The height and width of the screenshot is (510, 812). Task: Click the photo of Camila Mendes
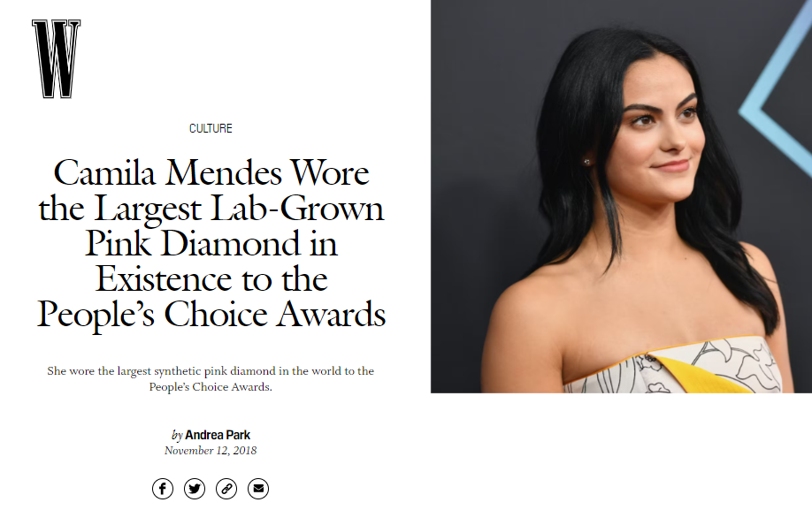click(620, 196)
